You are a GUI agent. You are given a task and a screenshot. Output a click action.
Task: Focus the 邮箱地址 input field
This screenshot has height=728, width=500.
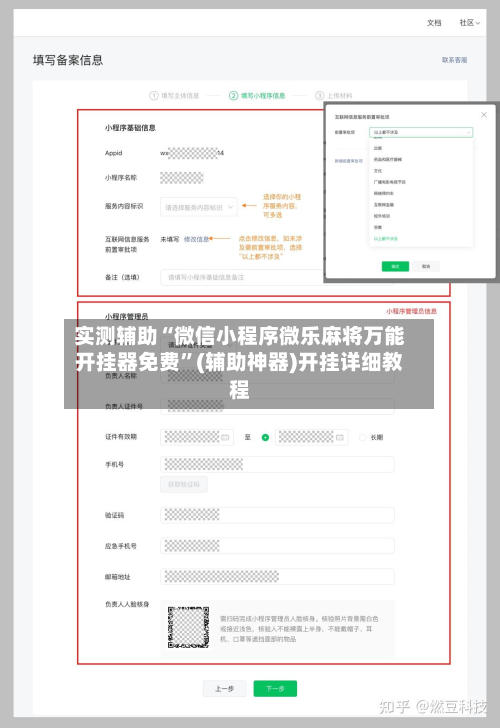tap(277, 577)
